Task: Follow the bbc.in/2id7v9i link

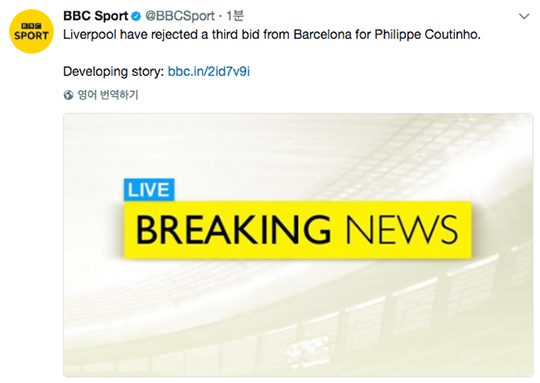Action: [209, 71]
